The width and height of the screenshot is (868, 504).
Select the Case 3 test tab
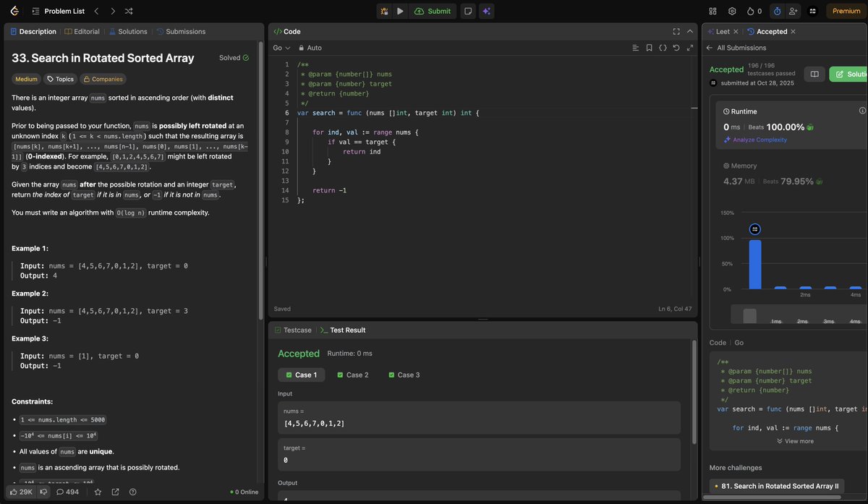click(404, 375)
